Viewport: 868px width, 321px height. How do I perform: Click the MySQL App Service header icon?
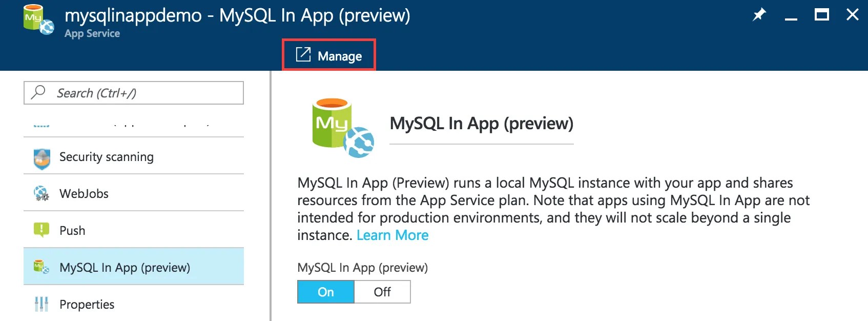pyautogui.click(x=38, y=20)
